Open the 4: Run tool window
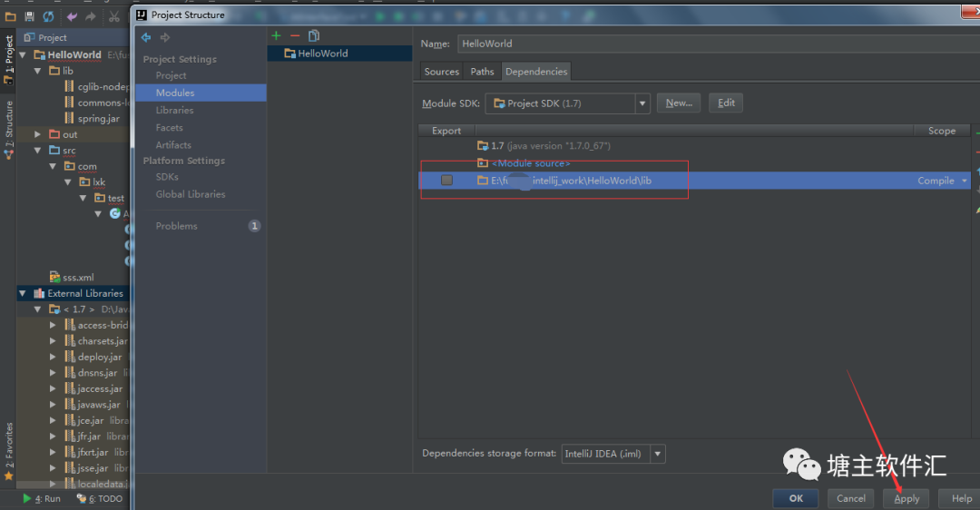This screenshot has width=980, height=510. click(x=41, y=499)
